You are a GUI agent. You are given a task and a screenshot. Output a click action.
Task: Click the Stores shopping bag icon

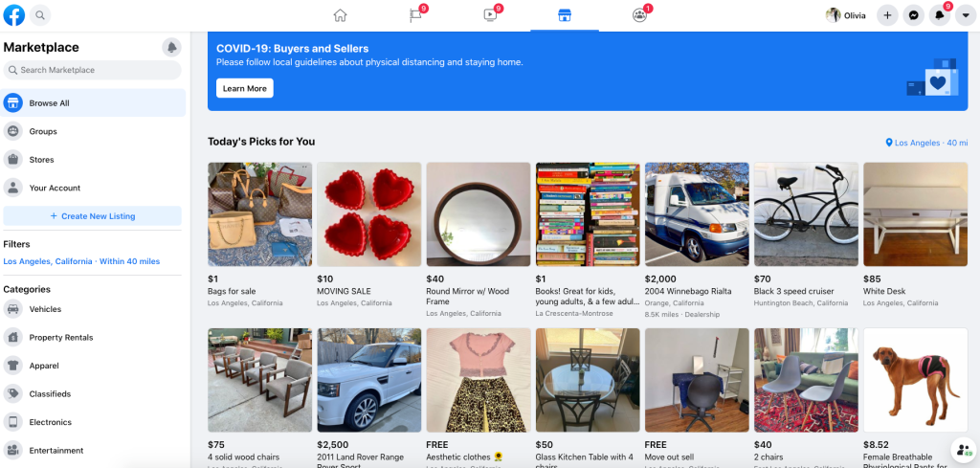pyautogui.click(x=13, y=159)
